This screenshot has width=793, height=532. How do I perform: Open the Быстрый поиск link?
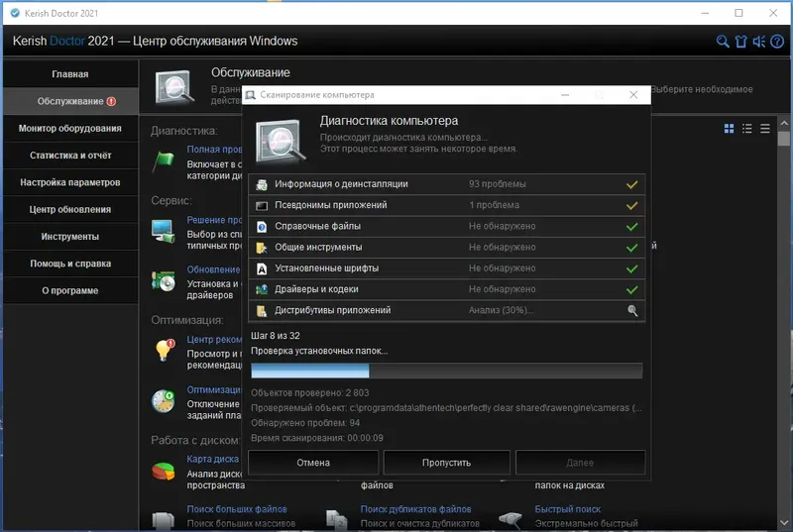[567, 509]
